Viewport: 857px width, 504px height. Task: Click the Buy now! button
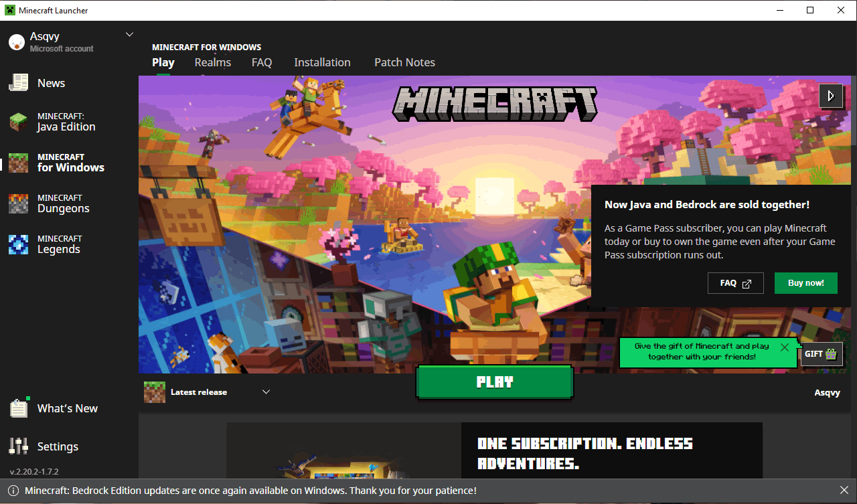pyautogui.click(x=806, y=283)
